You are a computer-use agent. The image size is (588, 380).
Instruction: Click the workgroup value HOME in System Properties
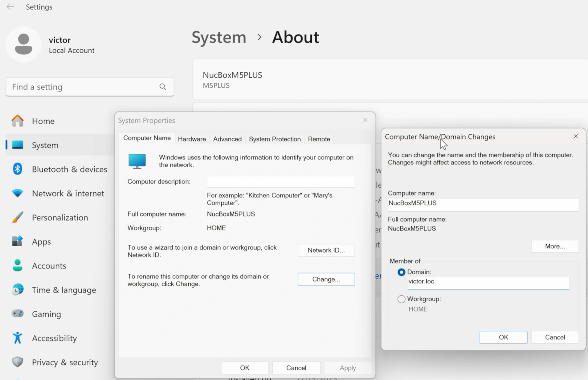[x=216, y=228]
